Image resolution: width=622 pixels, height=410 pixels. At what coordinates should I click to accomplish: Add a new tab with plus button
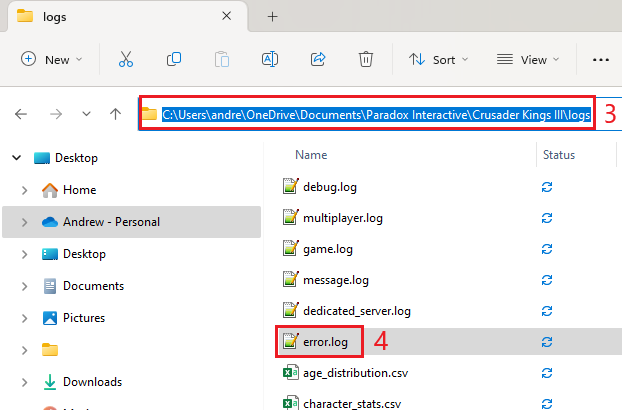pyautogui.click(x=273, y=17)
